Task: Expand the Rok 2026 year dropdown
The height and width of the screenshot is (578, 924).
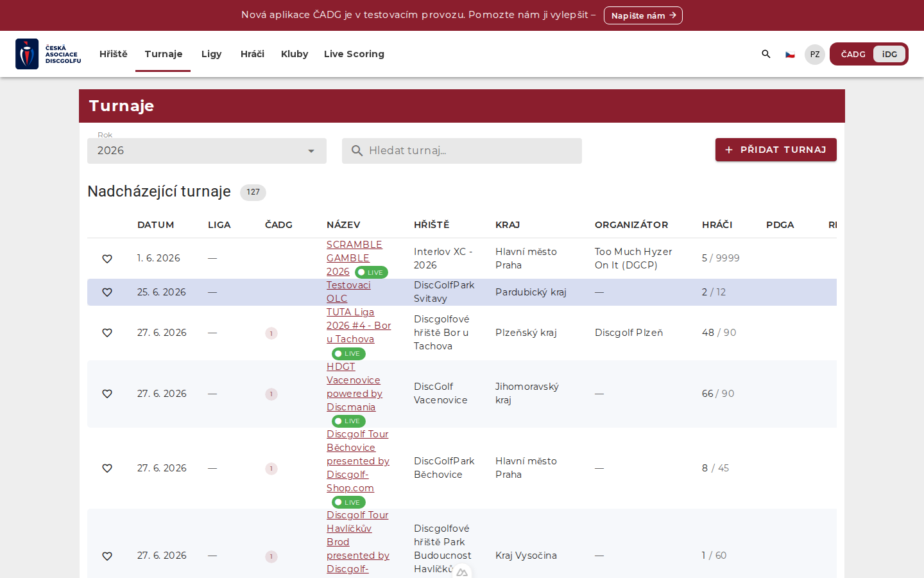Action: point(207,151)
